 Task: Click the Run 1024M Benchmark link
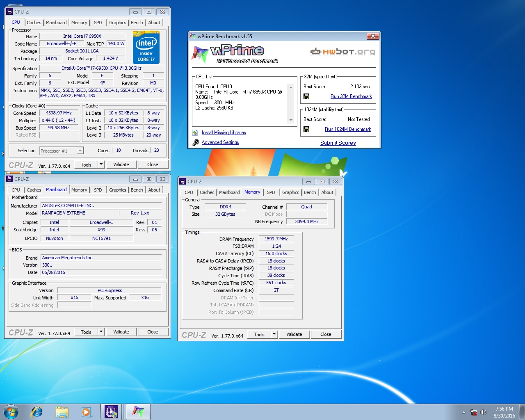[348, 129]
